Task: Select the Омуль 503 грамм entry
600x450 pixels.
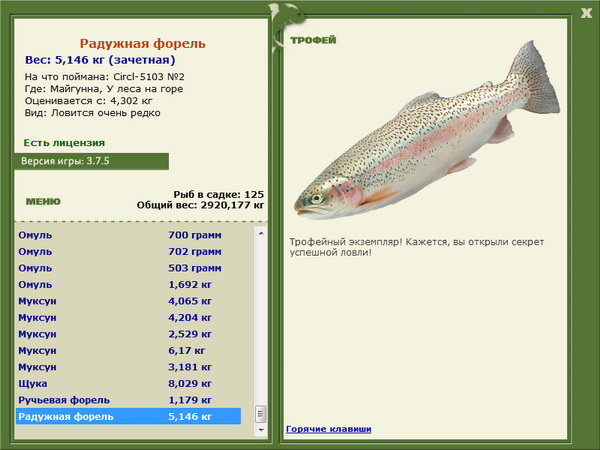Action: tap(129, 268)
